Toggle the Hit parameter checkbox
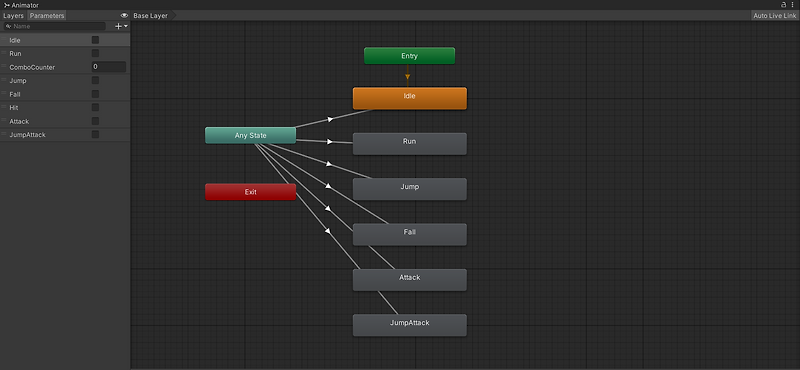800x370 pixels. 95,108
